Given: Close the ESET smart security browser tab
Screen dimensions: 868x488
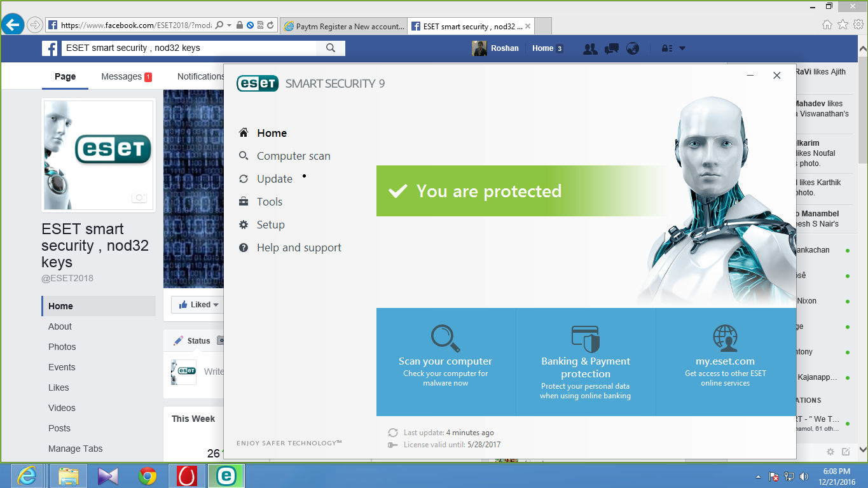Looking at the screenshot, I should 528,27.
